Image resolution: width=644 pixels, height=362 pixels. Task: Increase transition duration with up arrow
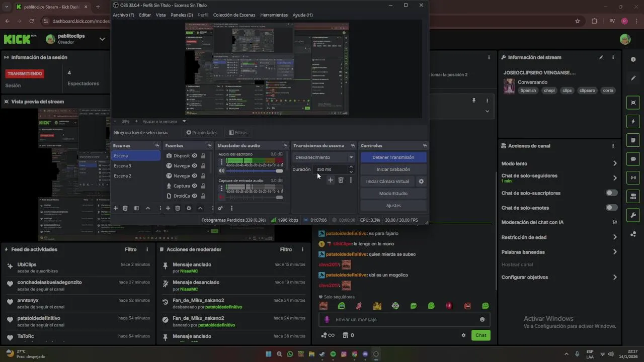[x=351, y=167]
